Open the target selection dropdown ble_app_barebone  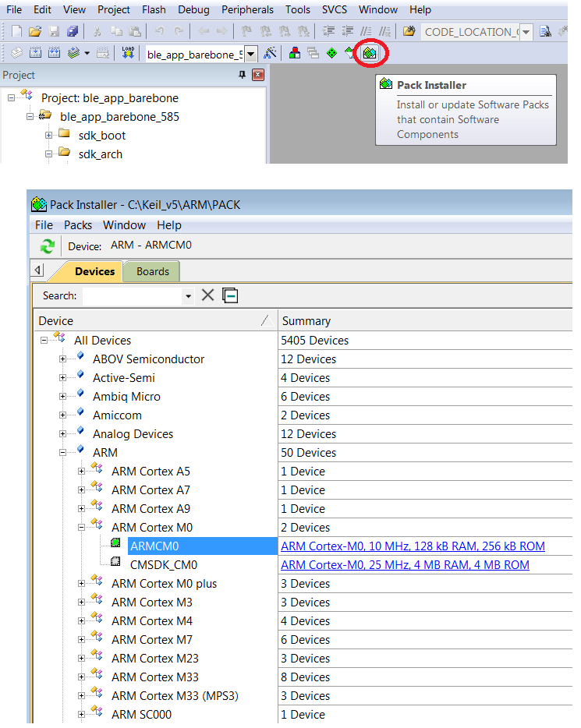pyautogui.click(x=251, y=54)
